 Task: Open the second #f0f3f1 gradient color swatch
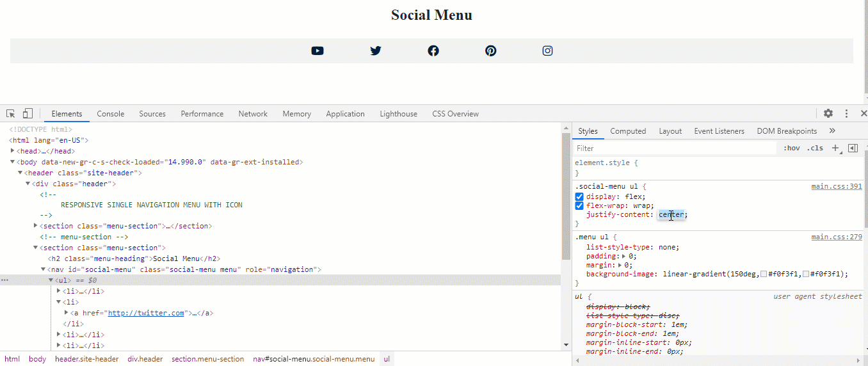tap(806, 274)
